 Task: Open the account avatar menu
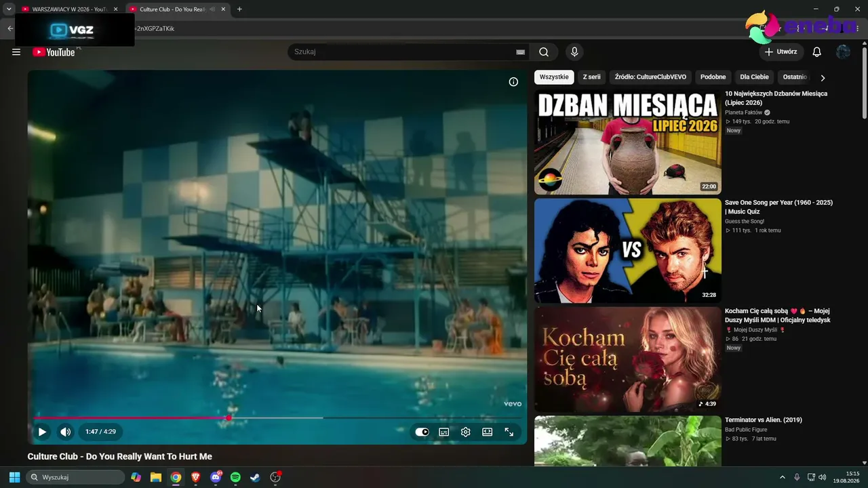click(x=843, y=52)
